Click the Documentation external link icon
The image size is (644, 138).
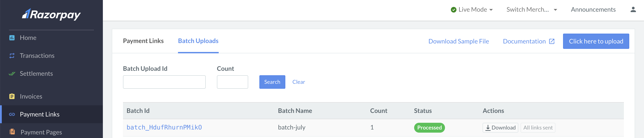[x=552, y=41]
